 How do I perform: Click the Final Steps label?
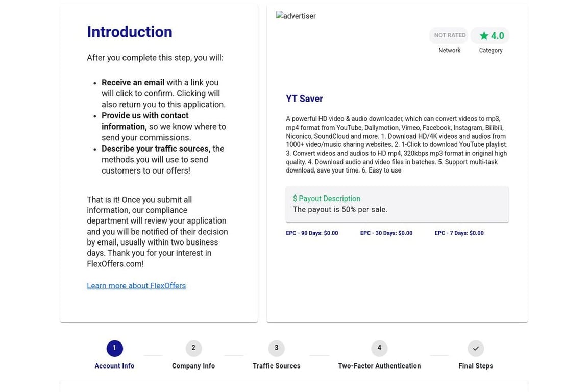[476, 366]
